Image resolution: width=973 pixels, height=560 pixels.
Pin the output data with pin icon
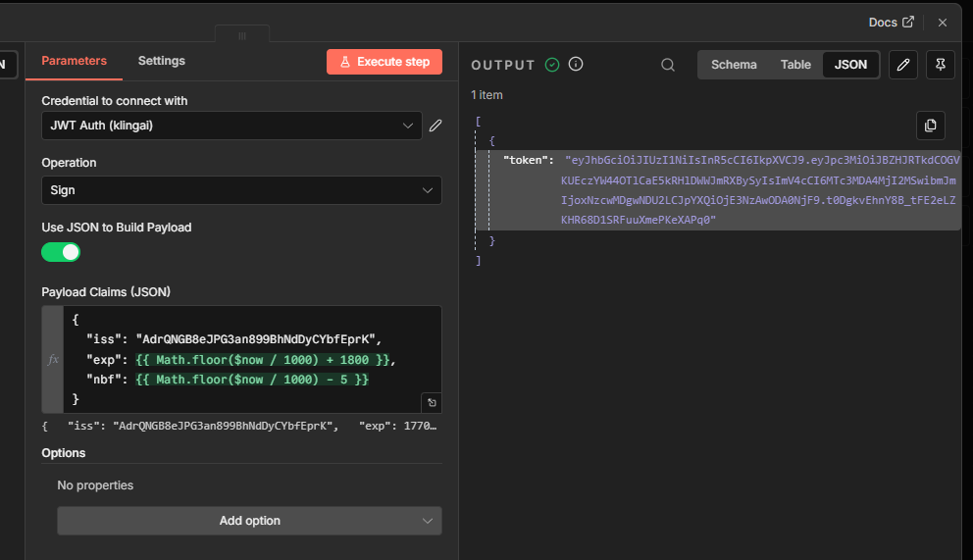940,65
